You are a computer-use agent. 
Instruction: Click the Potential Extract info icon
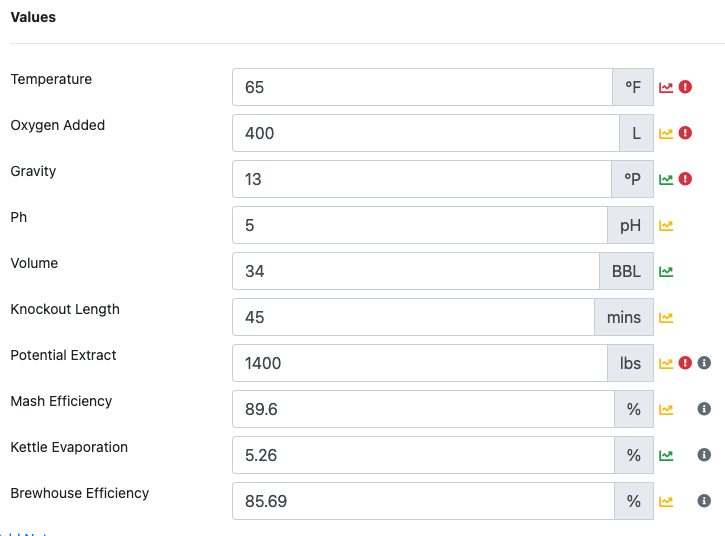[704, 363]
